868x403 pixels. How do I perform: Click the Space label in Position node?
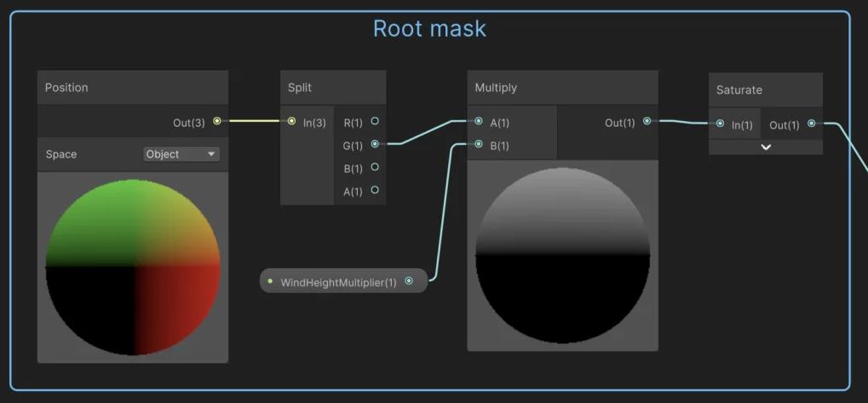coord(61,154)
